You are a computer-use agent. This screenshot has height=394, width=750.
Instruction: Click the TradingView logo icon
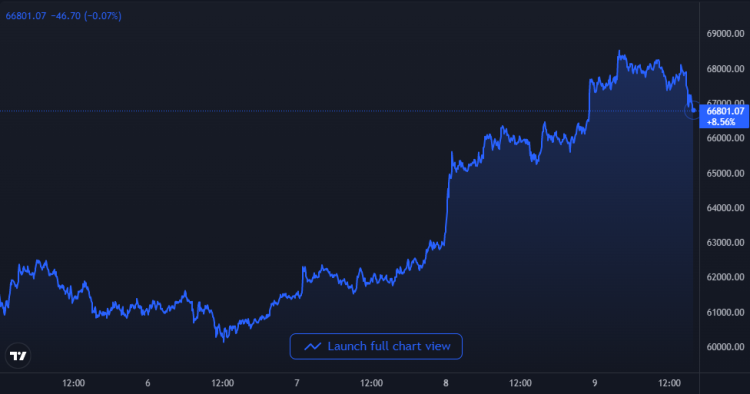[18, 356]
